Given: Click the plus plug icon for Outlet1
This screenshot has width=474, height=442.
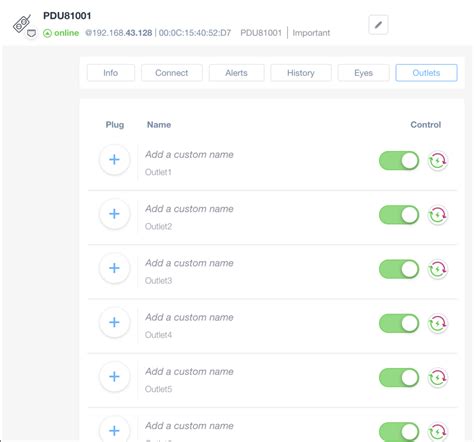Looking at the screenshot, I should click(x=114, y=160).
